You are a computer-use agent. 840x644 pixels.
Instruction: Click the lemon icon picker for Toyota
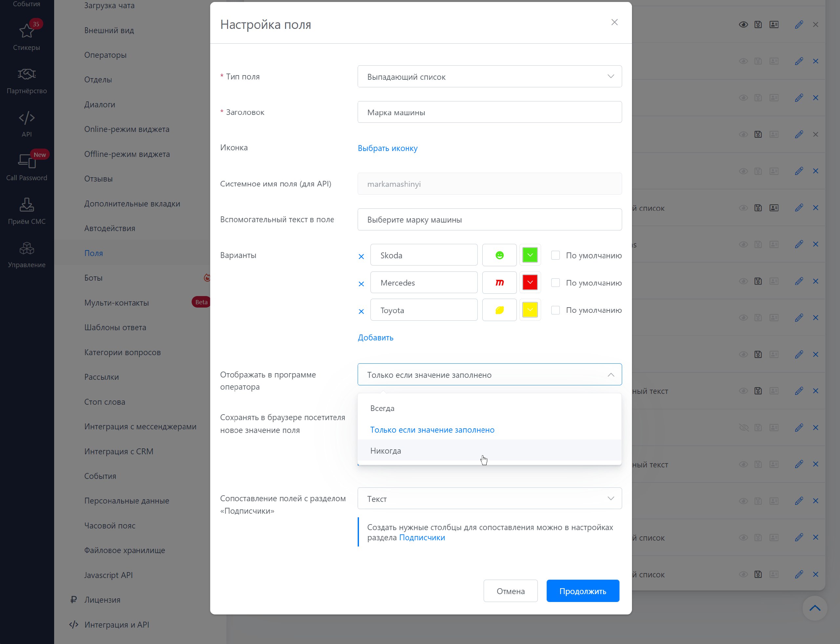click(x=499, y=310)
